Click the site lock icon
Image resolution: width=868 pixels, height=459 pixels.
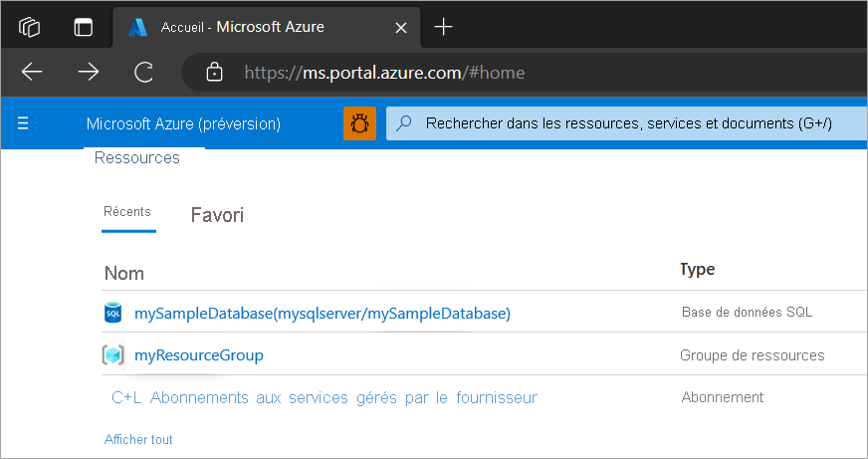click(x=214, y=72)
